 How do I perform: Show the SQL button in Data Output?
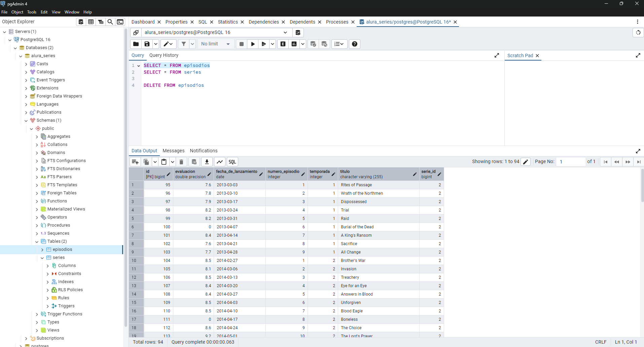point(232,162)
